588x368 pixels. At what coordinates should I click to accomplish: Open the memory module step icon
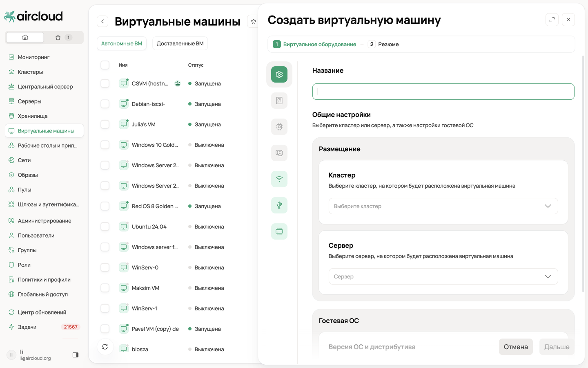tap(279, 231)
